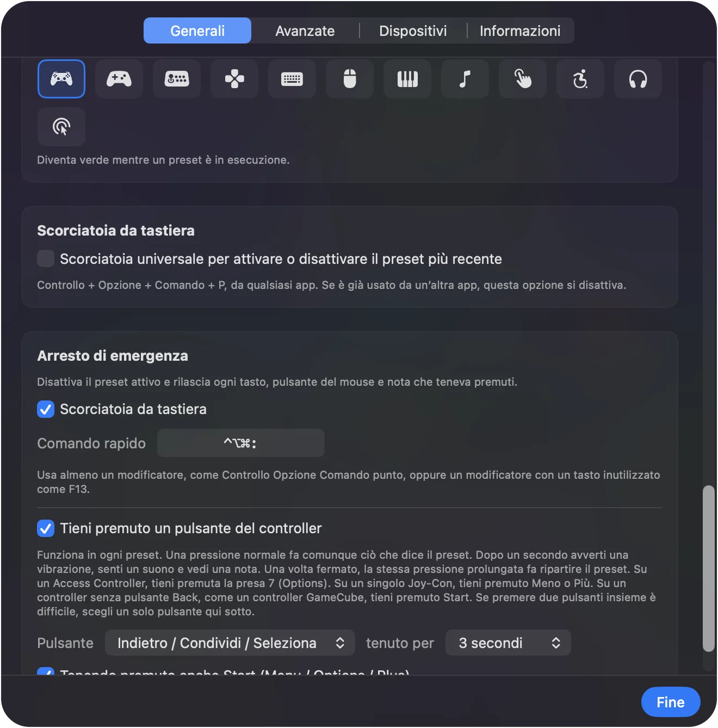718x728 pixels.
Task: Choose the music note icon
Action: coord(465,79)
